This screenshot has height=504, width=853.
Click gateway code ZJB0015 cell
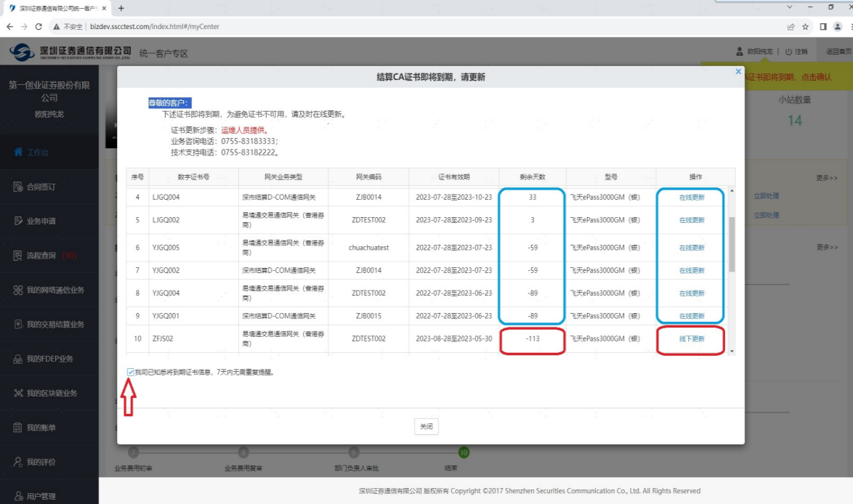tap(369, 316)
